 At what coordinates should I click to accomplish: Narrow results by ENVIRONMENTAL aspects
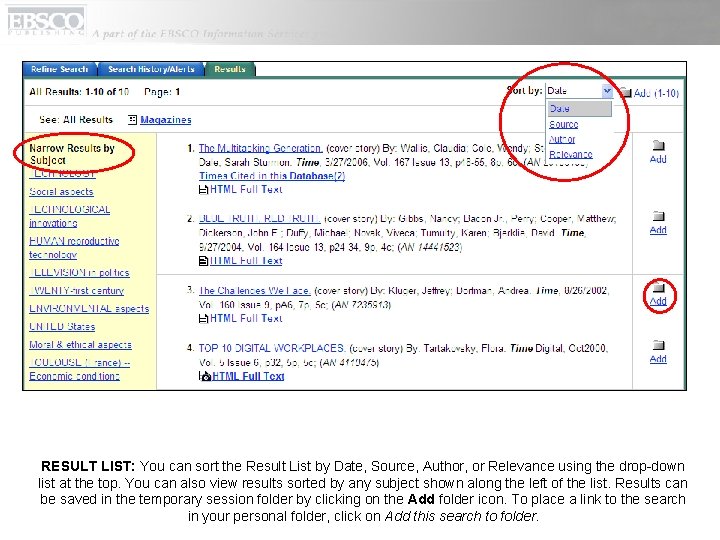pyautogui.click(x=89, y=309)
